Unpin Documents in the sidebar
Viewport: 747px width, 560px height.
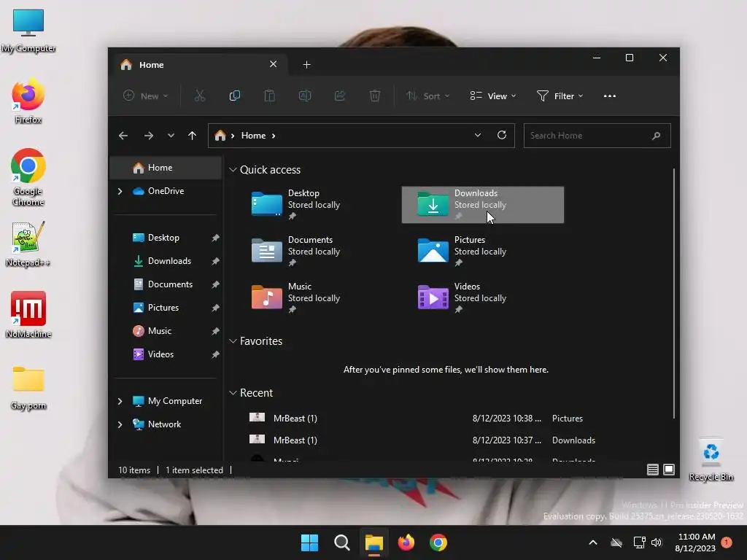click(215, 284)
